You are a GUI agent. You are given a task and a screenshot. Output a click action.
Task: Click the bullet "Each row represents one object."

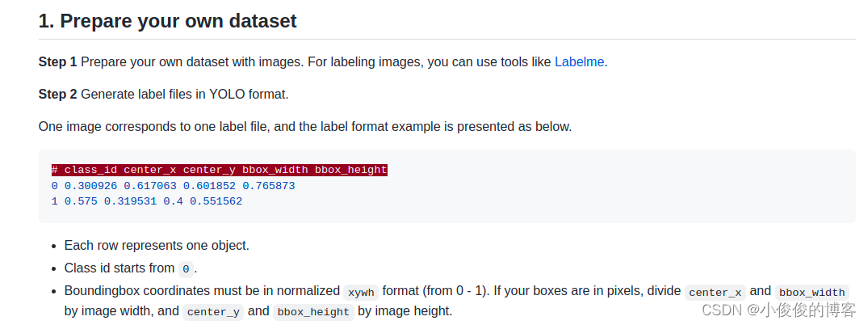point(157,246)
